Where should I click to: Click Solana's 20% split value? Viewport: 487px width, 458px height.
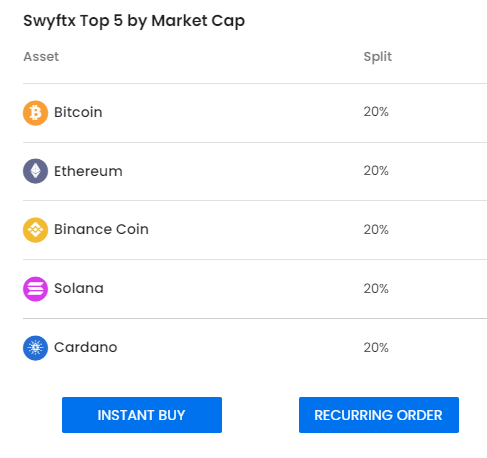[376, 289]
